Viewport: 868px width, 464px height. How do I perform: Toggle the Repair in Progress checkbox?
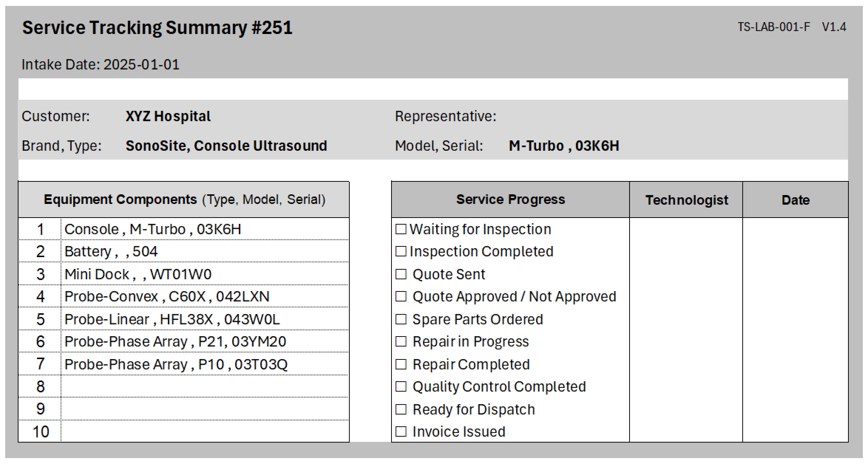[x=401, y=342]
